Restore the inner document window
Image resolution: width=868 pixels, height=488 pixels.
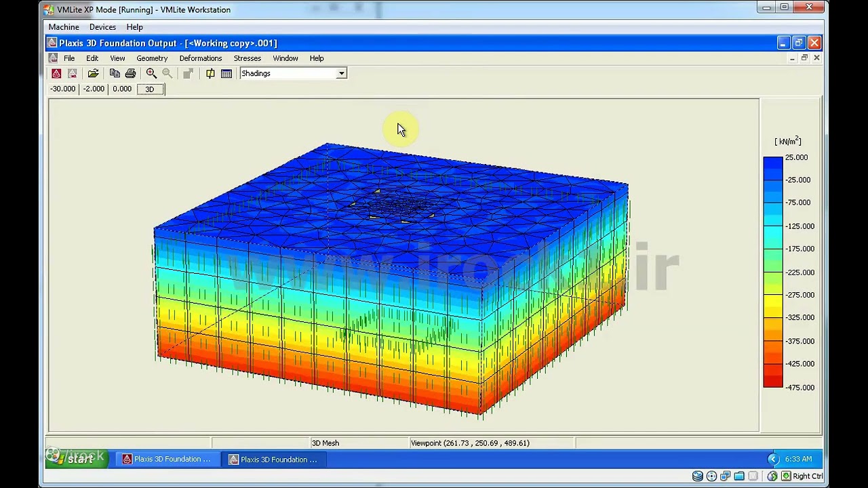pyautogui.click(x=804, y=58)
